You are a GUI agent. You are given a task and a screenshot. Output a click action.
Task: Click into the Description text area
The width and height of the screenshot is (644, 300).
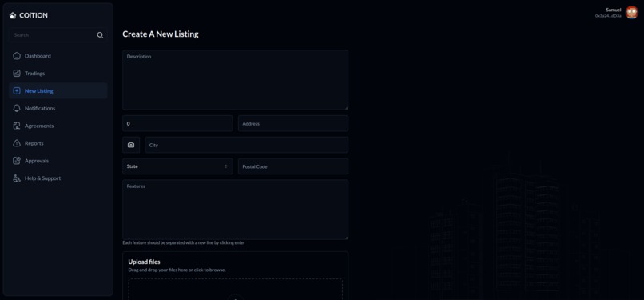(x=236, y=80)
